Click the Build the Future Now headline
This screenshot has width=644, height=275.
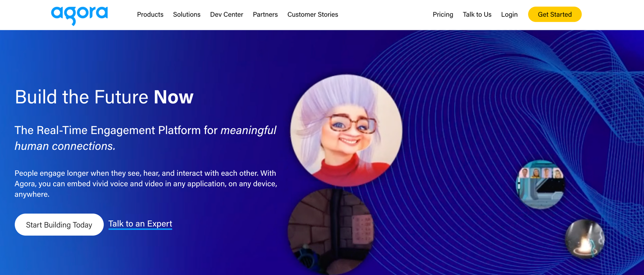104,97
